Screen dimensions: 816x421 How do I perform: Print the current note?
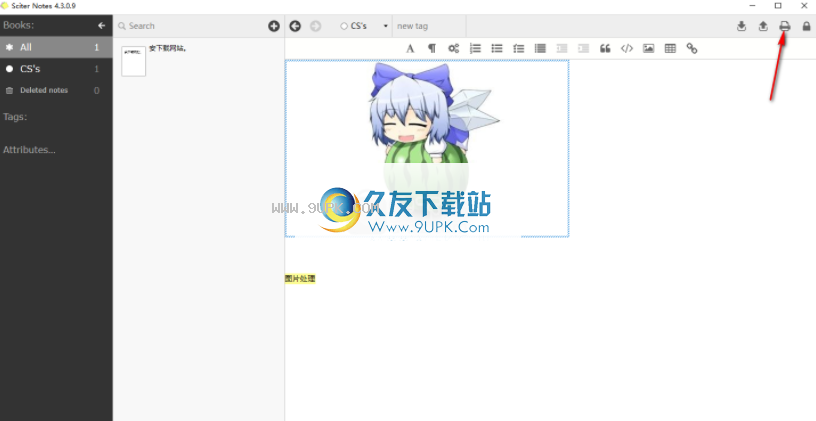[x=785, y=26]
